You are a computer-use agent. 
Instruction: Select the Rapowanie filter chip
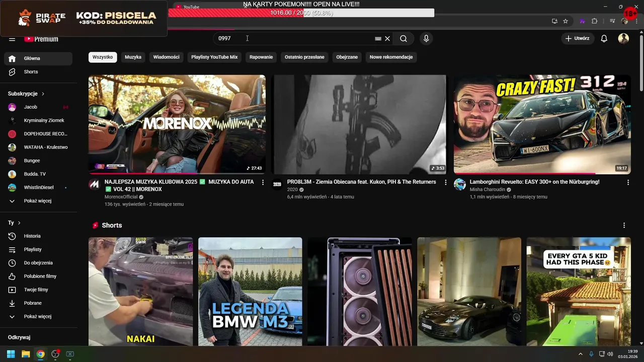coord(261,57)
